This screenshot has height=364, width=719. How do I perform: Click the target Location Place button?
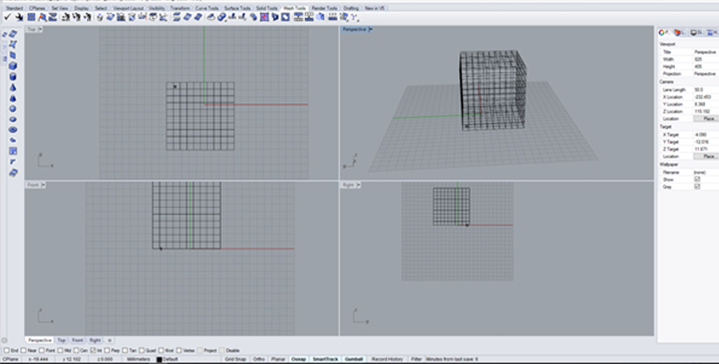pyautogui.click(x=706, y=156)
